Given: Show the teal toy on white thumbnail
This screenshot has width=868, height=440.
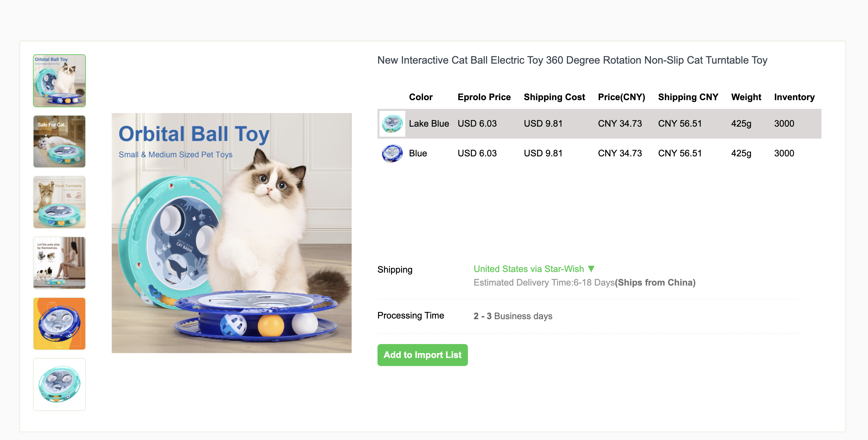Looking at the screenshot, I should (x=59, y=384).
